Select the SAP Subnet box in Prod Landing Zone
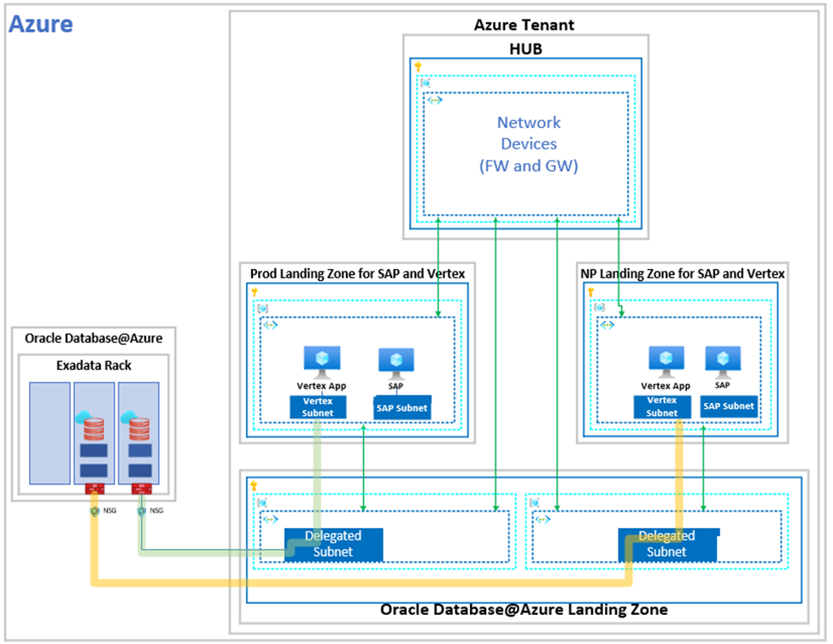The image size is (833, 644). (402, 407)
